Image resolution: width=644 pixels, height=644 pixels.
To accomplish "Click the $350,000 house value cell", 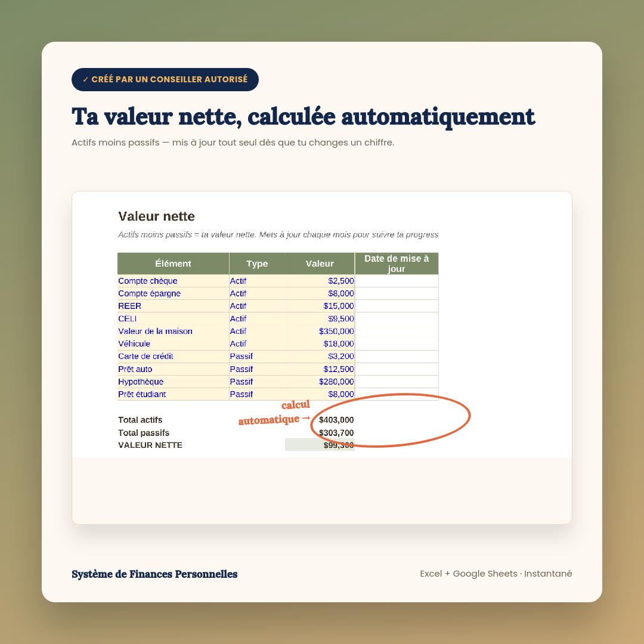I will tap(320, 331).
